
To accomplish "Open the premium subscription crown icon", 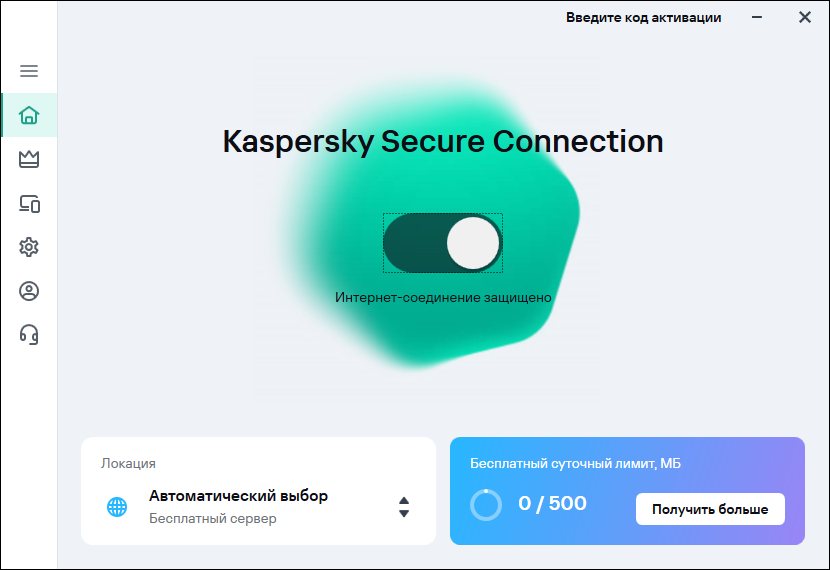I will [29, 159].
